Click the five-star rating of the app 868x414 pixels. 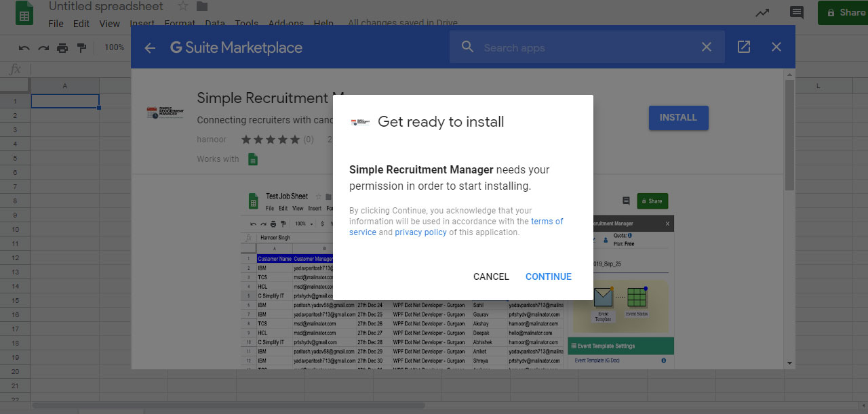[271, 140]
